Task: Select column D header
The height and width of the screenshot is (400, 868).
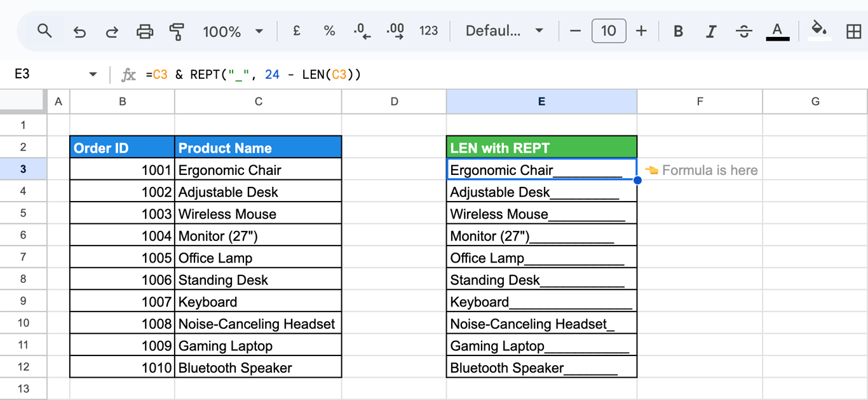Action: 394,101
